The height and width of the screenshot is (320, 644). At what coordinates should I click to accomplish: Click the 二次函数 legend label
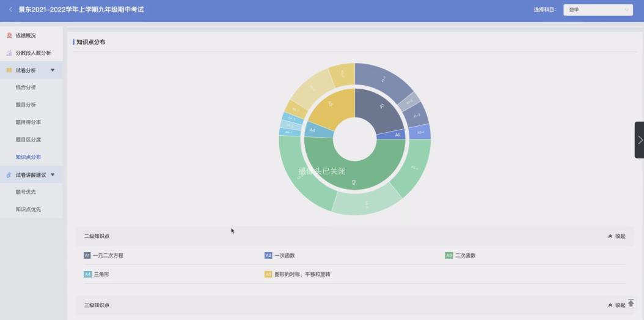pos(466,255)
